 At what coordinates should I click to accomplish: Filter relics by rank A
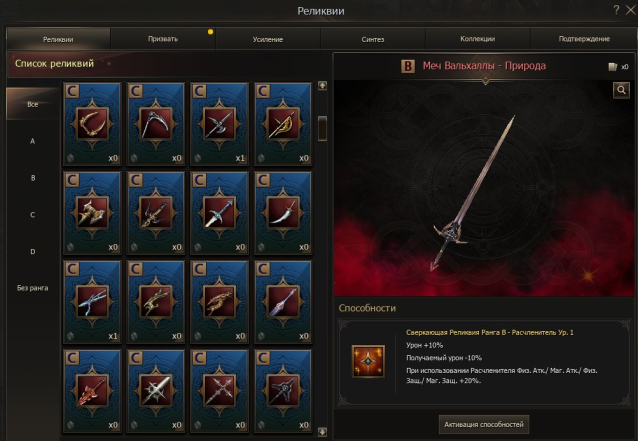tap(33, 141)
